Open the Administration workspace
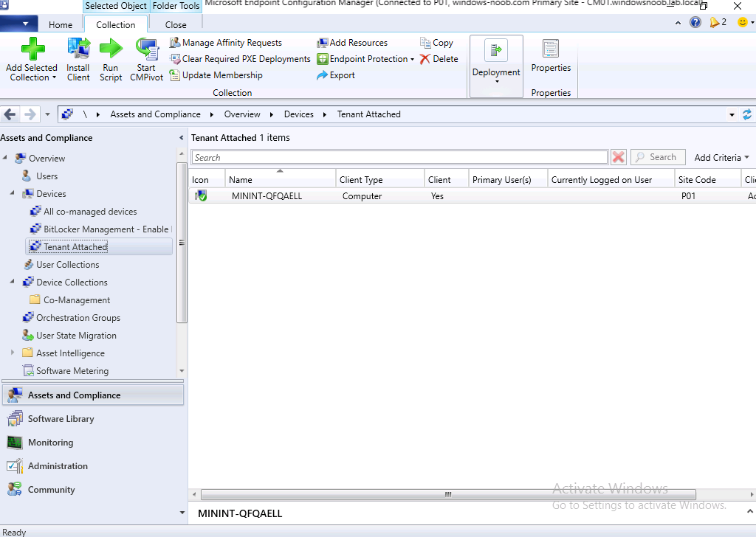The height and width of the screenshot is (537, 756). [x=92, y=466]
